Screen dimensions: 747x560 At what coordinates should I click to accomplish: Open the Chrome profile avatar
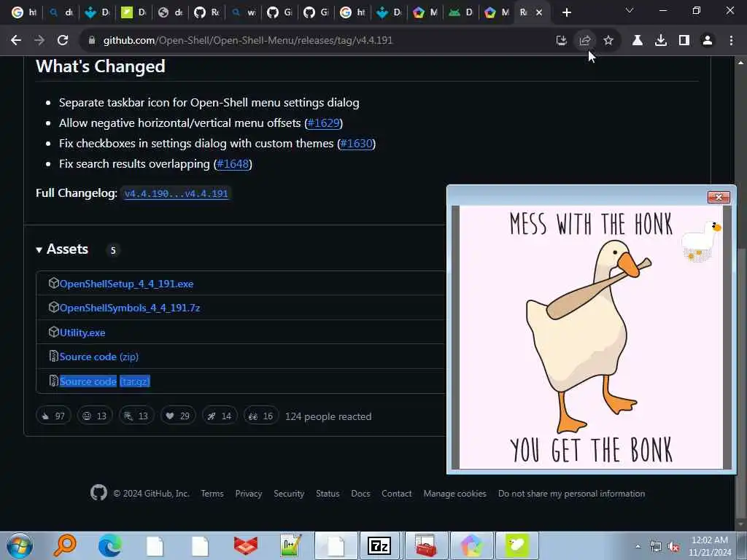click(708, 41)
